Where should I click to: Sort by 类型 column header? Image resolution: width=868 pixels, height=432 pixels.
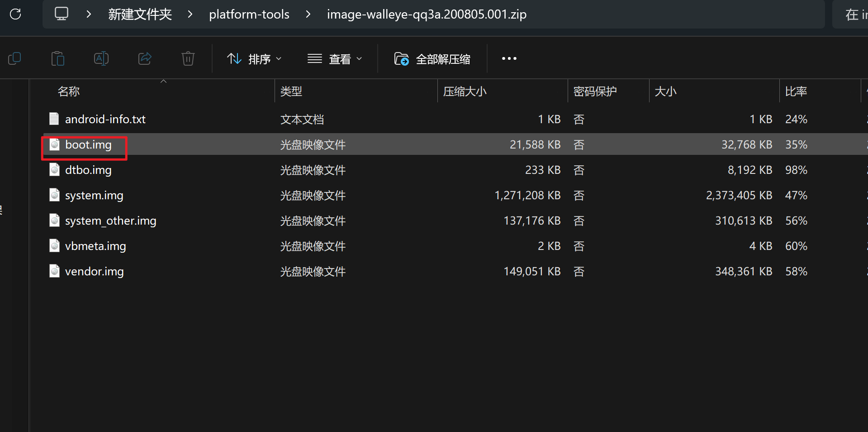point(291,91)
